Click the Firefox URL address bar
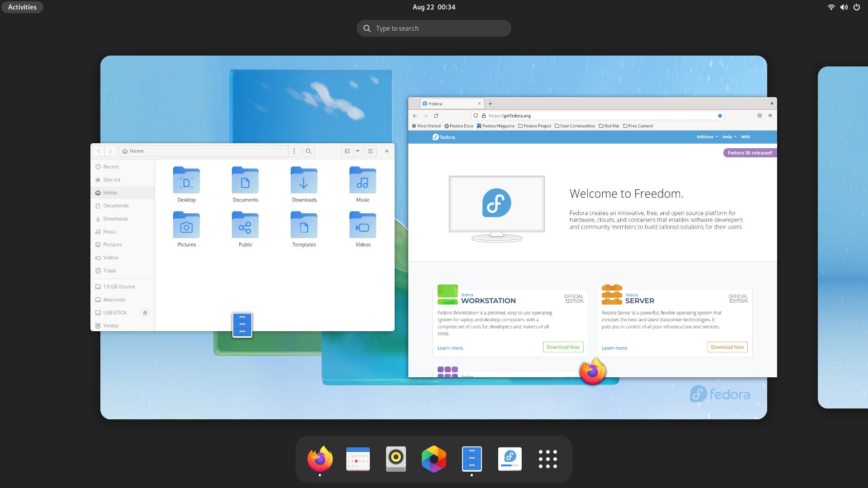Image resolution: width=868 pixels, height=488 pixels. (x=598, y=116)
